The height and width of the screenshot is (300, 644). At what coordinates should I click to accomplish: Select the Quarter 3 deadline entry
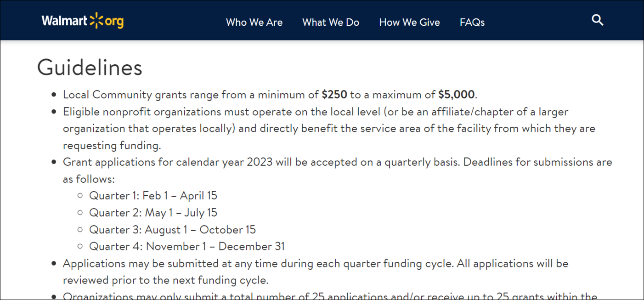click(172, 229)
